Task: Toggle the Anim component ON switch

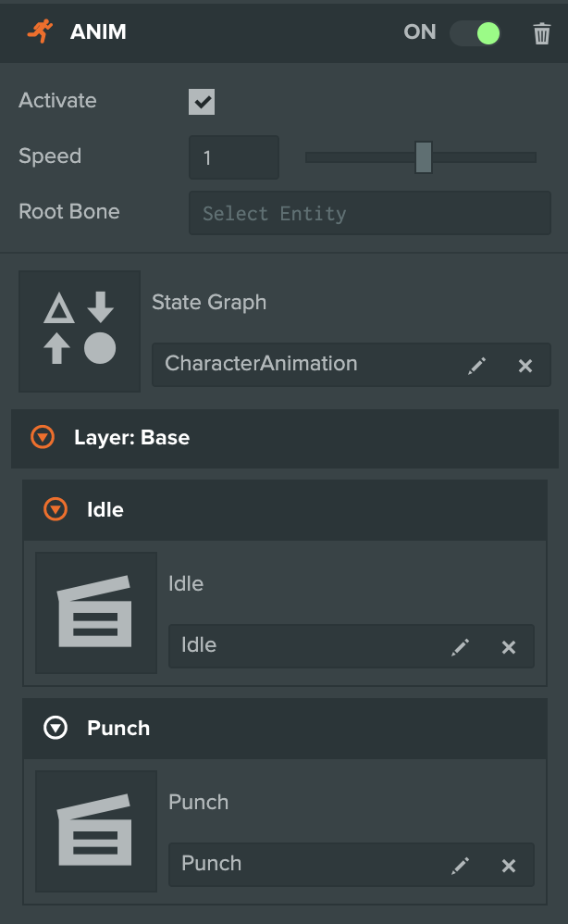Action: click(x=475, y=33)
